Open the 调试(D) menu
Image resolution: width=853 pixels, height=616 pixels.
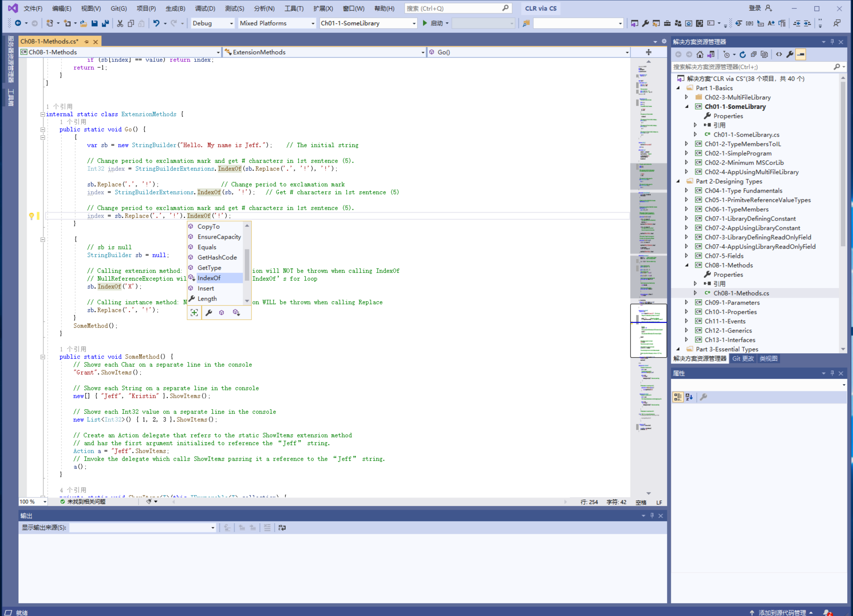point(205,8)
